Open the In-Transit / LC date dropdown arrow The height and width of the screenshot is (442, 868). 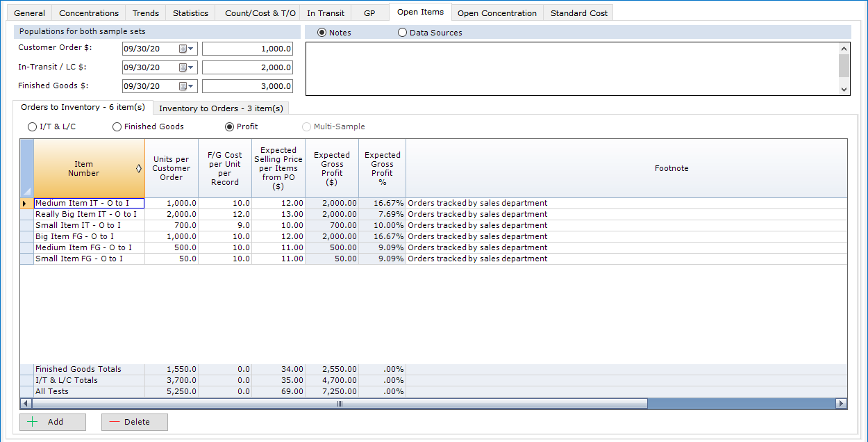coord(191,67)
